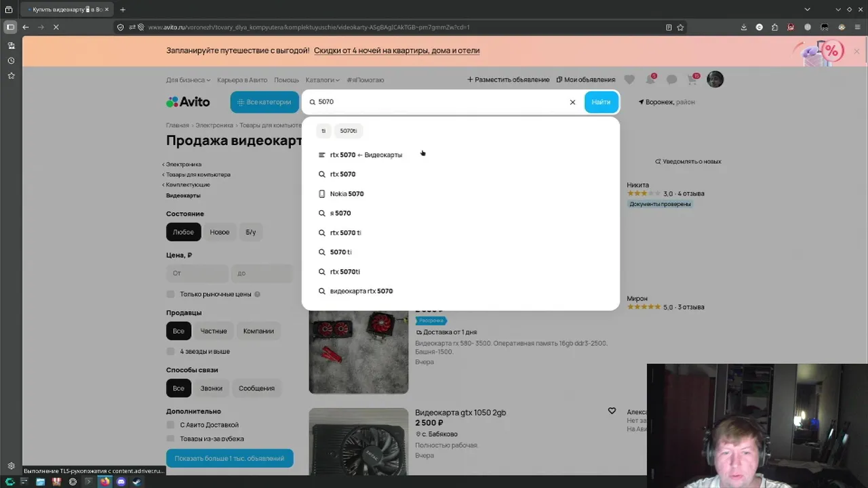Select 'Частные' sellers filter

(x=214, y=331)
